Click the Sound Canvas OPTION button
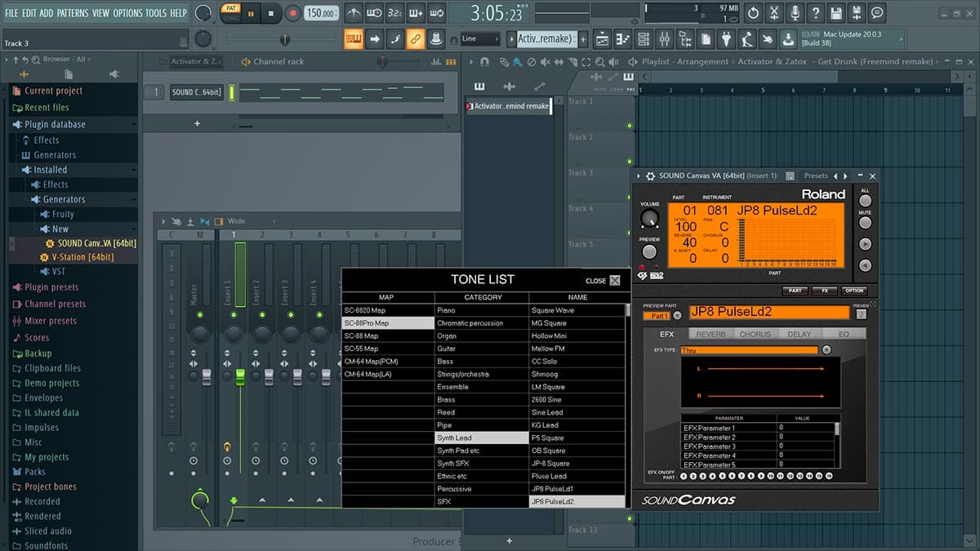The height and width of the screenshot is (551, 980). 854,291
